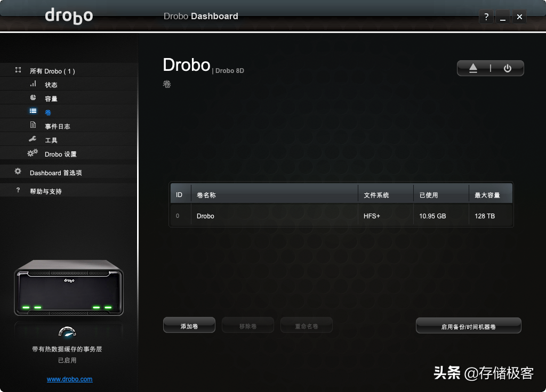Click the tools wrench icon
This screenshot has height=392, width=546.
33,139
